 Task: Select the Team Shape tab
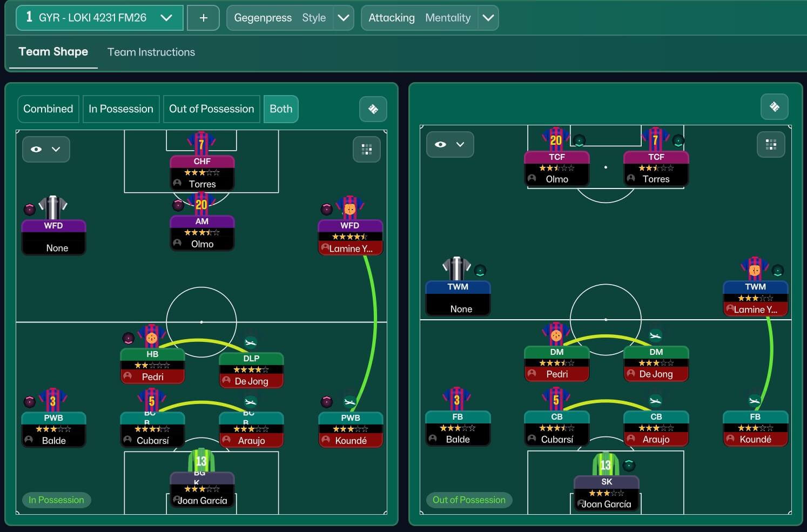click(53, 52)
